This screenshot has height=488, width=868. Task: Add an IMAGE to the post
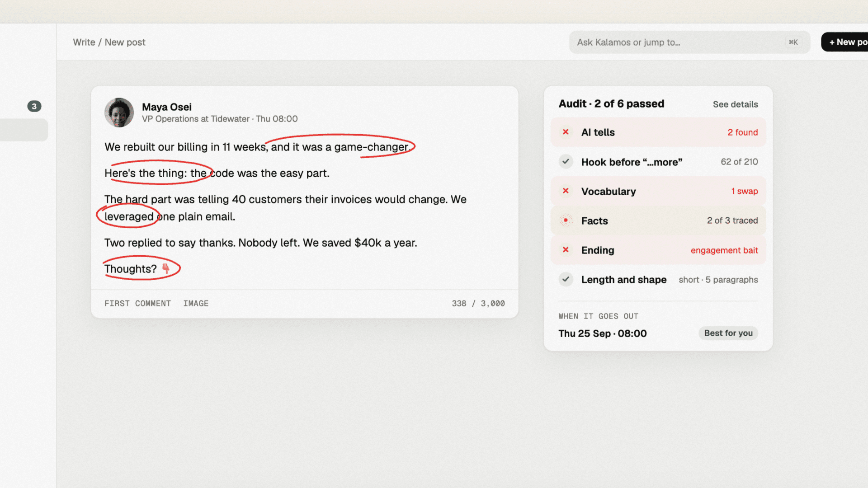(196, 303)
